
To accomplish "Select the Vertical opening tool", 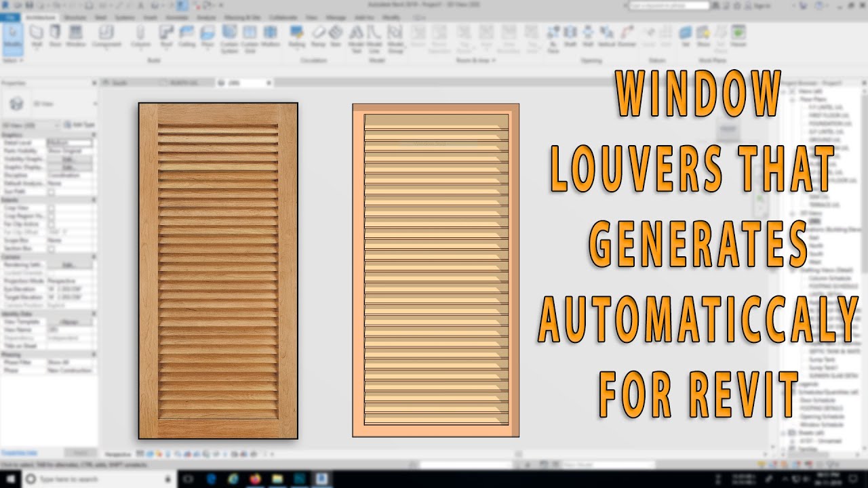I will (606, 36).
